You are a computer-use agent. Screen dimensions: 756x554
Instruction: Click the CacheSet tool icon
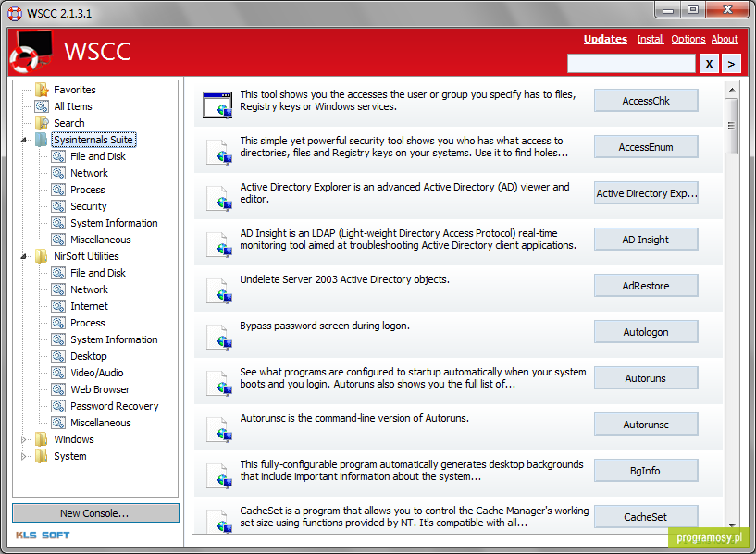click(x=219, y=521)
